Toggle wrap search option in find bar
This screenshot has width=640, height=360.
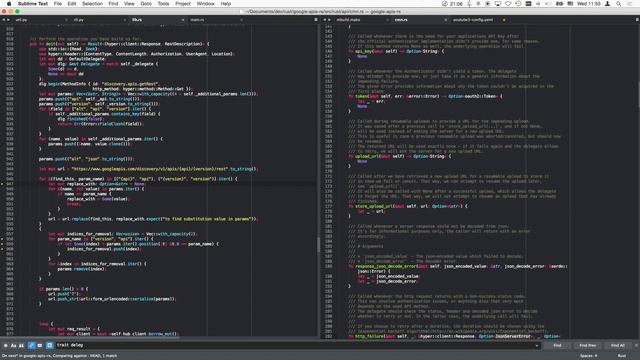tap(31, 345)
